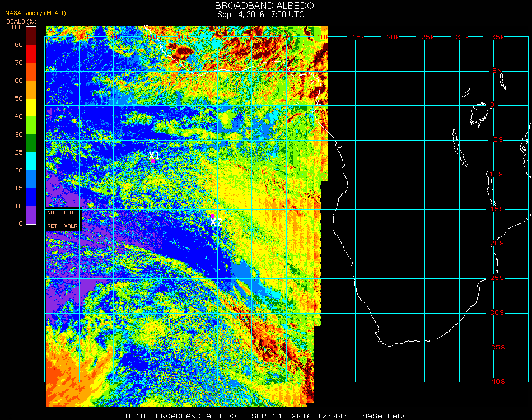Select the light blue 15-20 colorbar segment
The image size is (532, 420).
click(31, 179)
